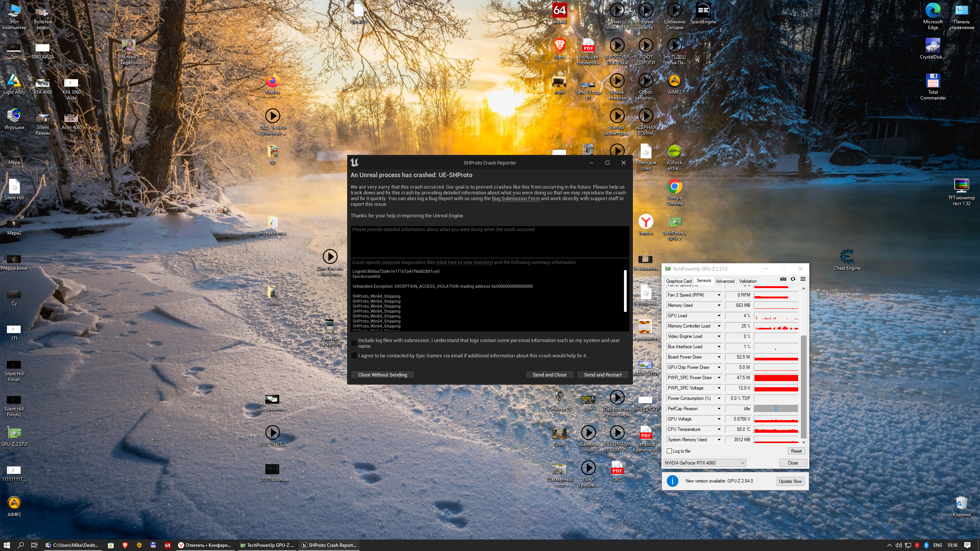
Task: Click the Brave icon in taskbar
Action: pyautogui.click(x=125, y=545)
